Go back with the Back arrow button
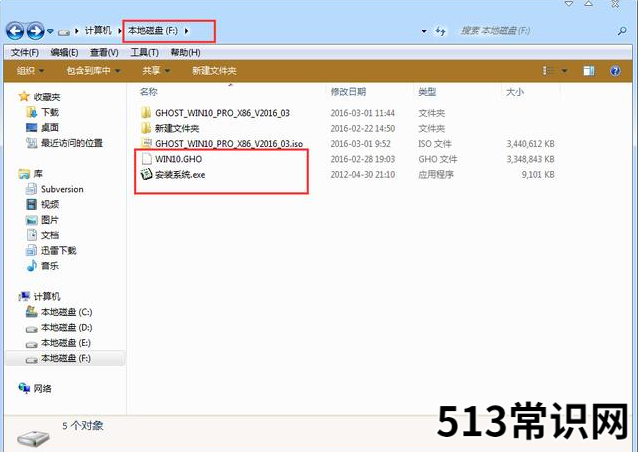 pos(15,31)
